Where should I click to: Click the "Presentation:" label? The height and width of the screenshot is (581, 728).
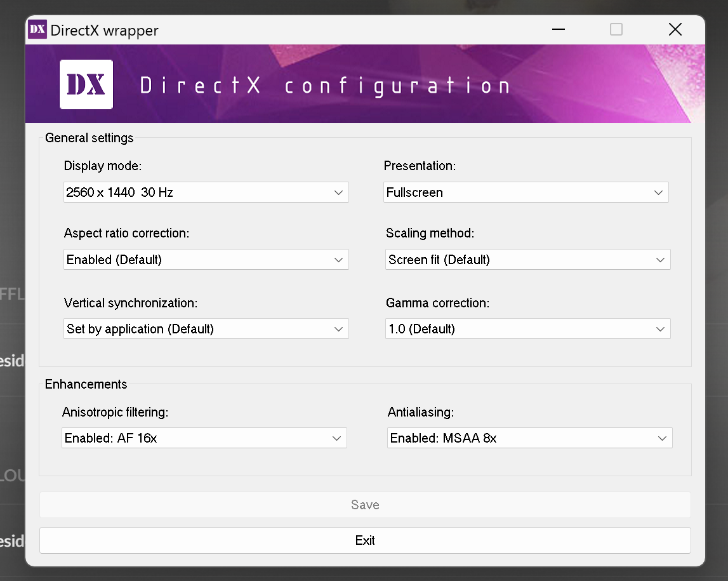tap(420, 166)
